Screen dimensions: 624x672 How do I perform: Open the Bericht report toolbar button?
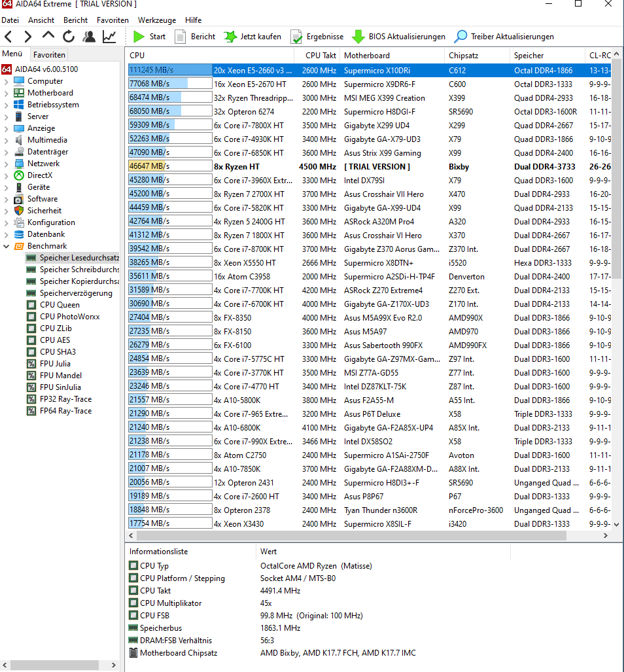(195, 37)
